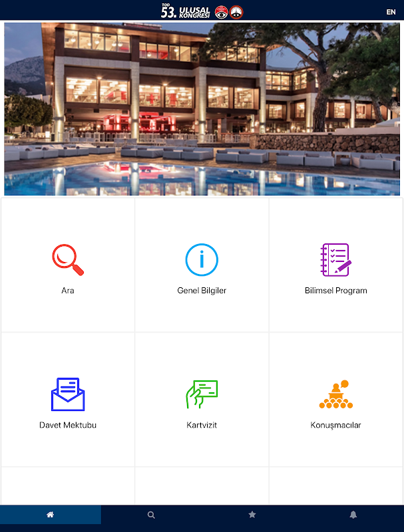The height and width of the screenshot is (532, 404).
Task: Click the Davet Mektubu text label
Action: (68, 425)
